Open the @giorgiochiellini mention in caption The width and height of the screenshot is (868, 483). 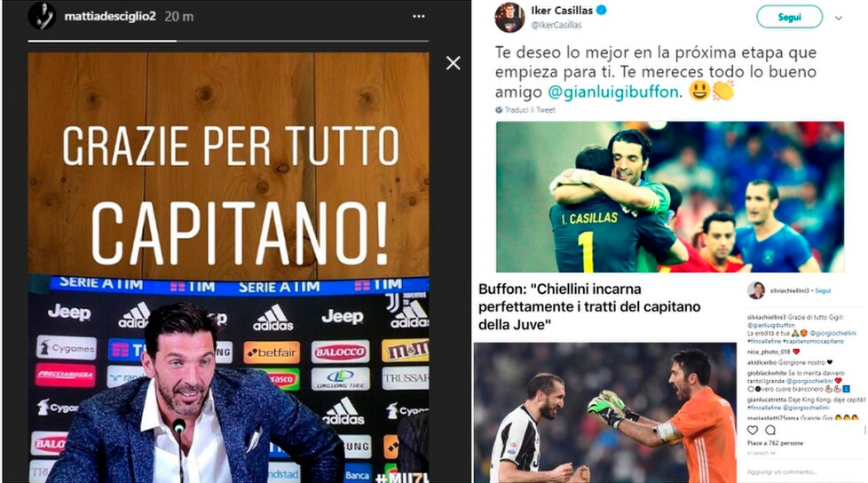(x=832, y=334)
